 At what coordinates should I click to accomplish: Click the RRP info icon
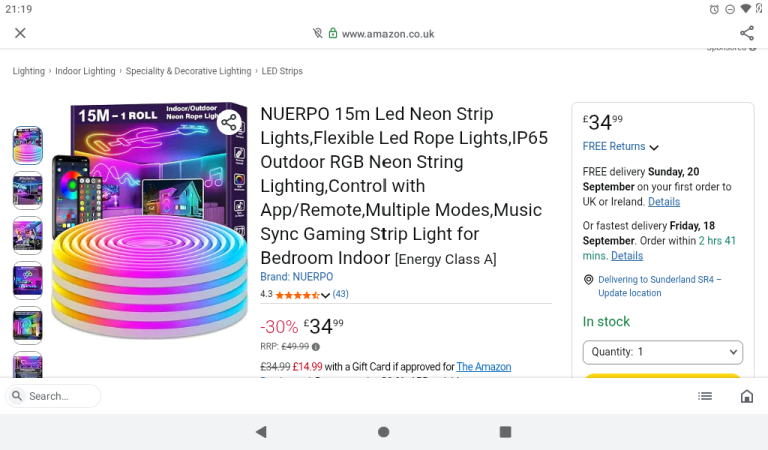click(316, 347)
